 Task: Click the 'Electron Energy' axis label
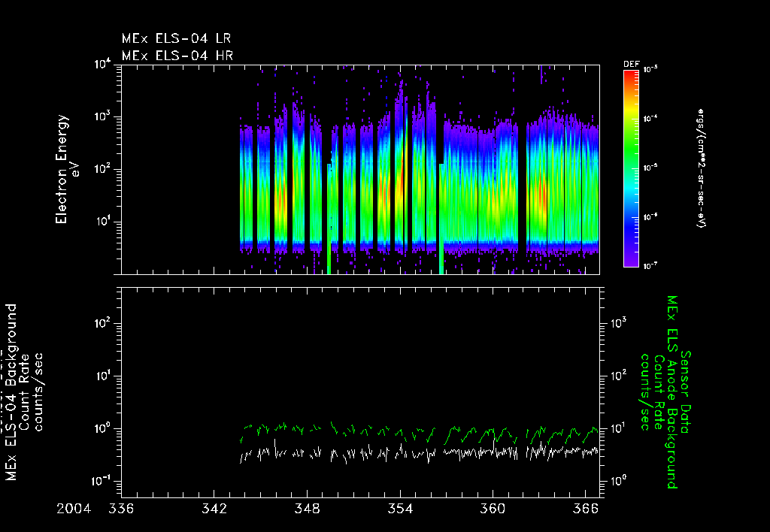click(62, 169)
